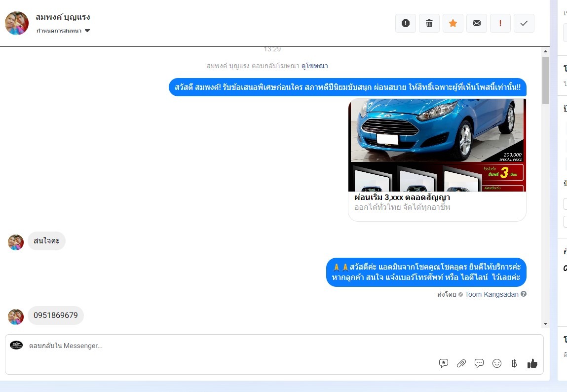Click avatar next to 0951869679 message

point(16,317)
